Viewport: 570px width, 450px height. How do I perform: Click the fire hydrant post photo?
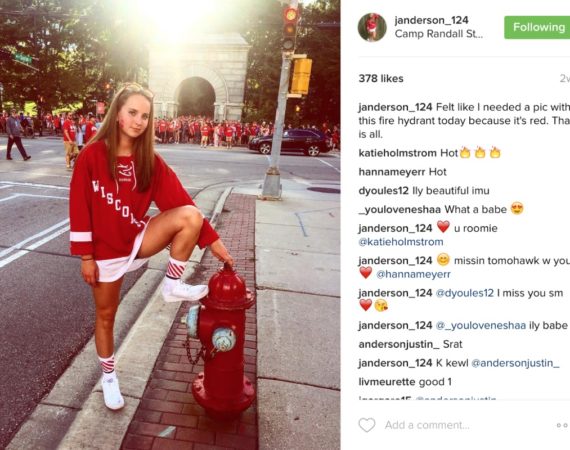point(170,225)
